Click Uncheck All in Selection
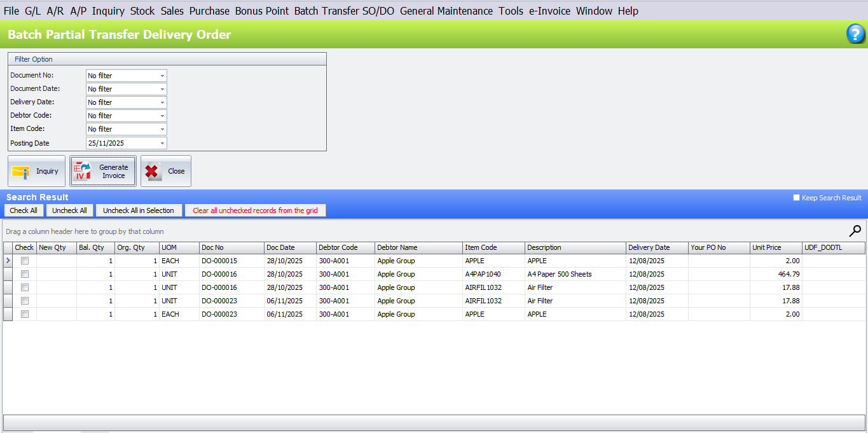 (x=139, y=210)
